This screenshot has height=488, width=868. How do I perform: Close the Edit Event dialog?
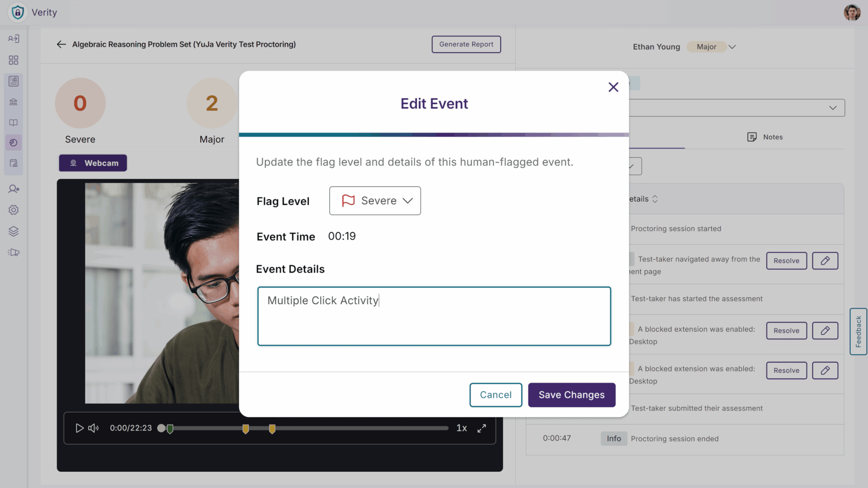click(613, 87)
